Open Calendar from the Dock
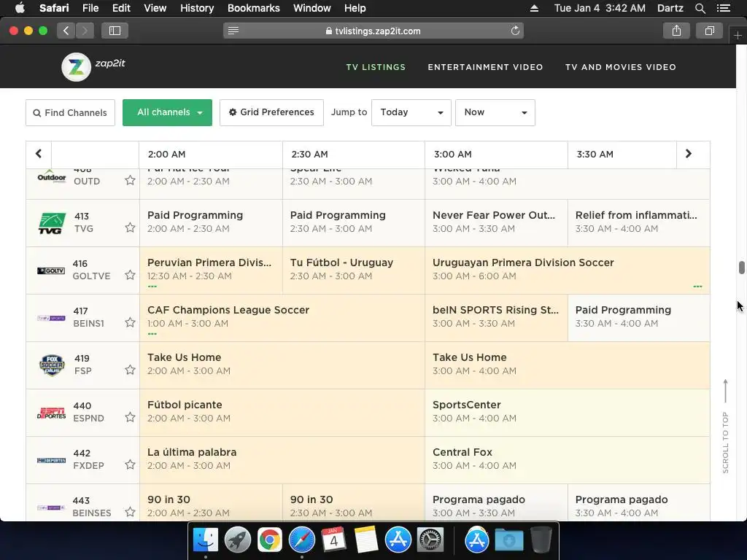747x560 pixels. [333, 540]
